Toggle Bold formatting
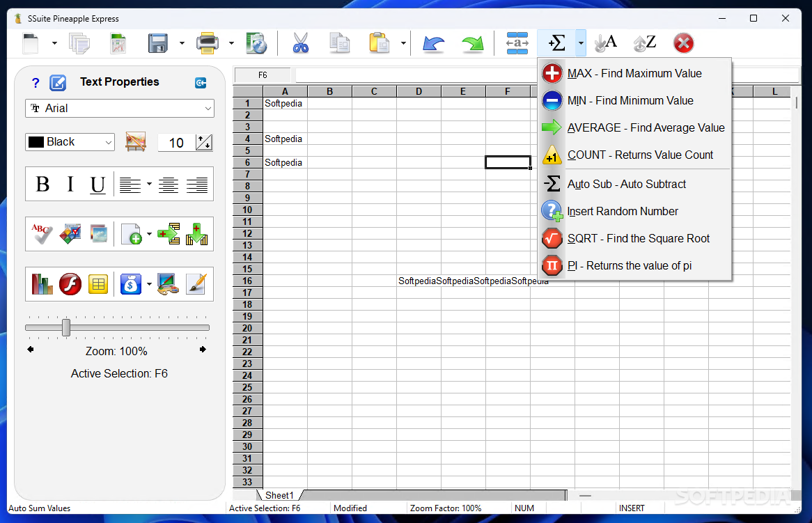Screen dimensions: 812x523 (42, 185)
